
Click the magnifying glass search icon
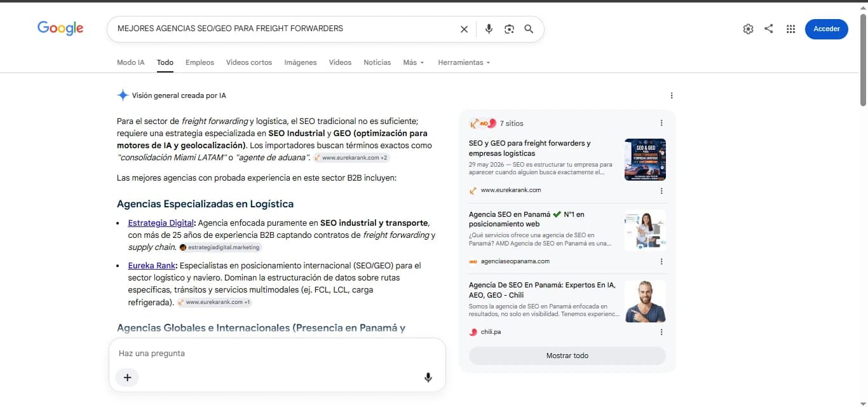(x=529, y=29)
